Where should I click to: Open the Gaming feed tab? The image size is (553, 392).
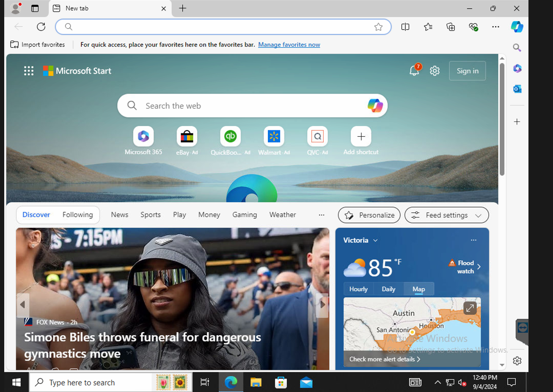(245, 215)
